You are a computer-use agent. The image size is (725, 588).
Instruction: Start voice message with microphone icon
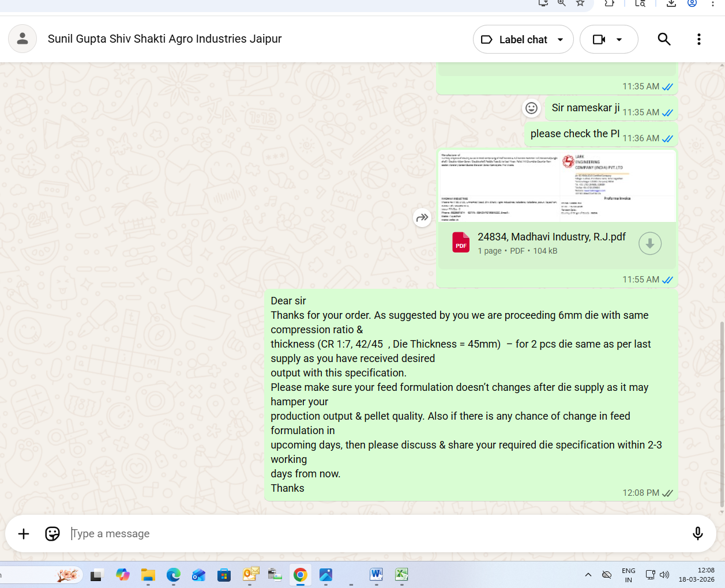tap(697, 534)
